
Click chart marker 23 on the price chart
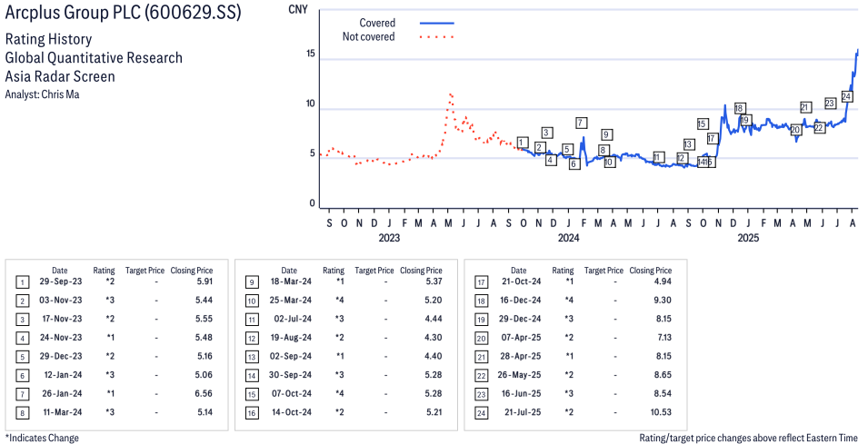pyautogui.click(x=830, y=103)
